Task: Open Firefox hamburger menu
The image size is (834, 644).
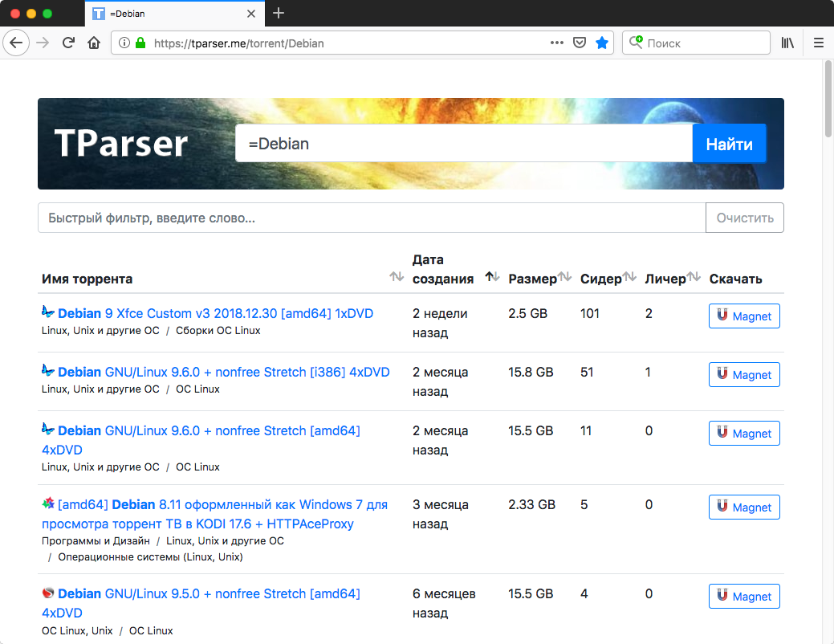Action: [819, 43]
